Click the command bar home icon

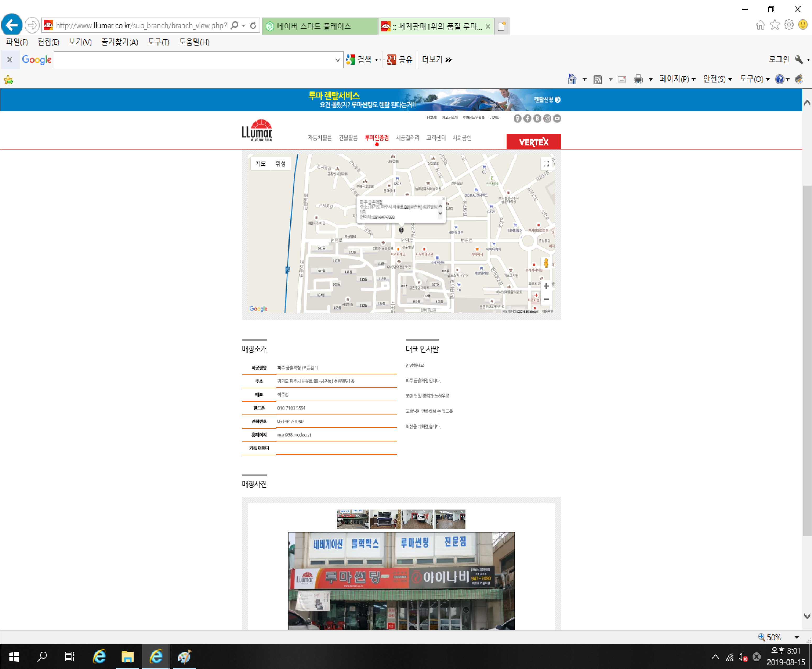click(x=572, y=79)
